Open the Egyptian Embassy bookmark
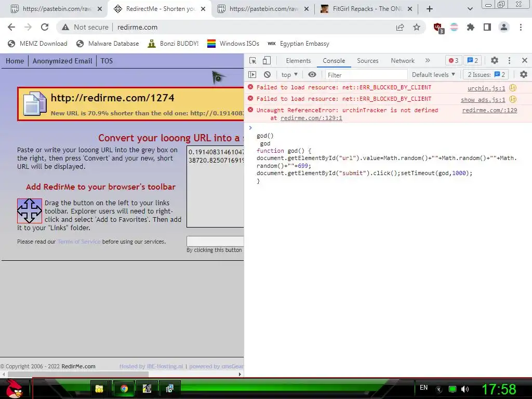The image size is (532, 399). [x=298, y=44]
